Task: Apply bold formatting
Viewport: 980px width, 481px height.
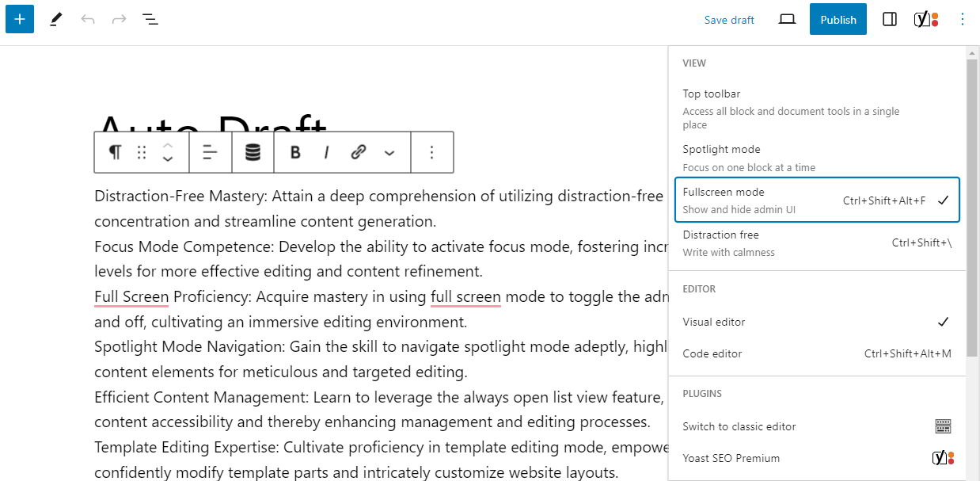Action: (x=295, y=152)
